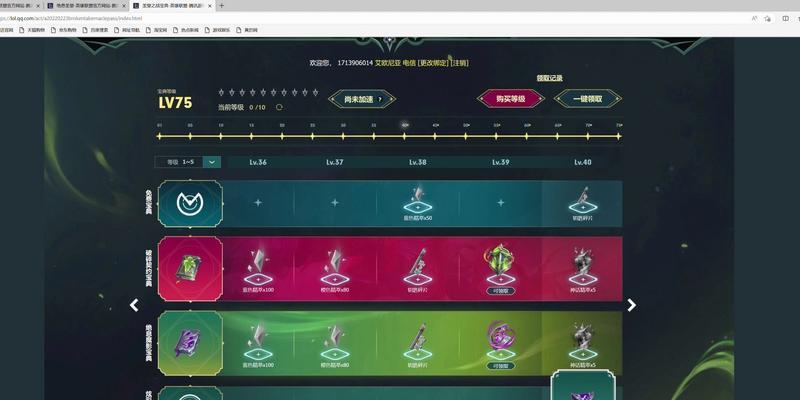Select Lv.38 key fragment reward in green row

pyautogui.click(x=417, y=346)
